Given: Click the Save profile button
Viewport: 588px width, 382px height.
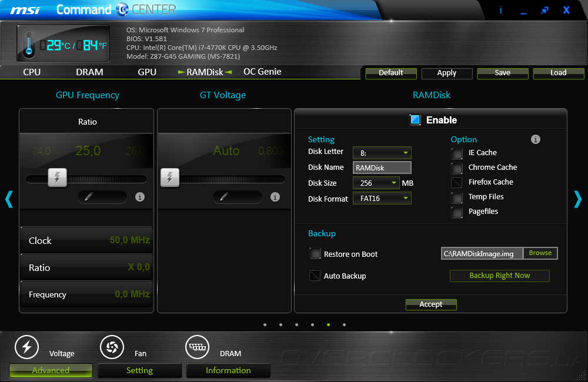Looking at the screenshot, I should coord(503,73).
